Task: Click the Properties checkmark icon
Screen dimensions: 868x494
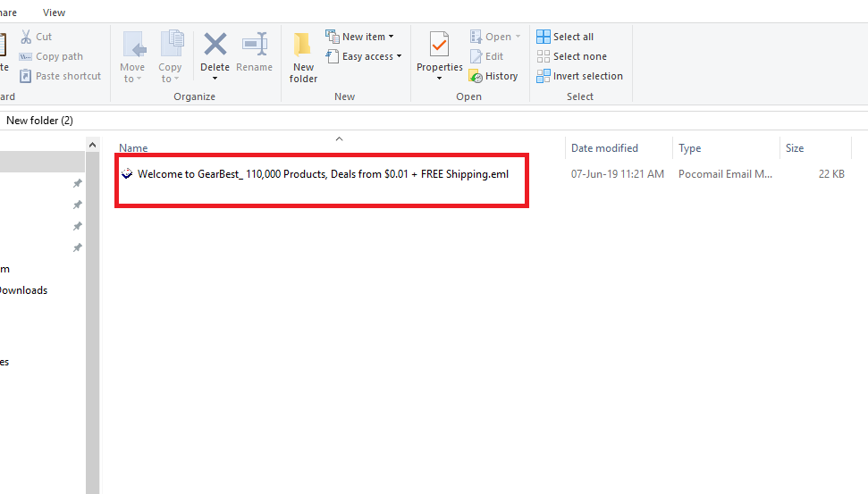Action: coord(440,45)
